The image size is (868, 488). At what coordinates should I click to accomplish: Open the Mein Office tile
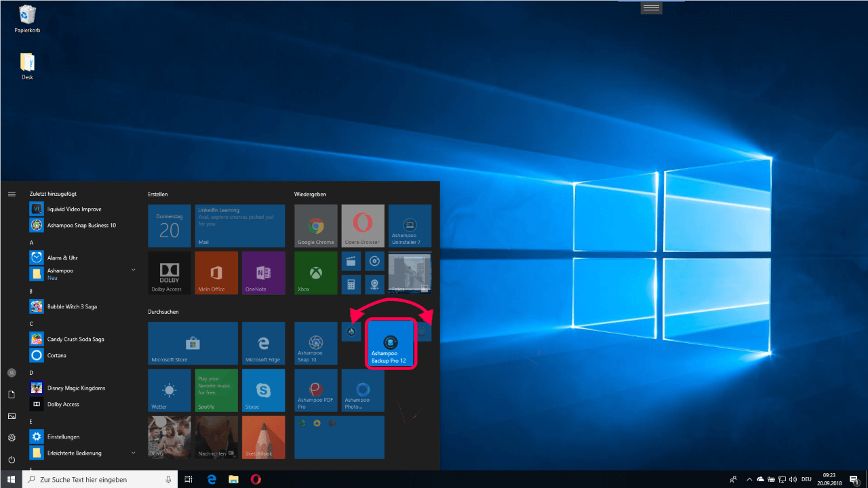coord(216,272)
